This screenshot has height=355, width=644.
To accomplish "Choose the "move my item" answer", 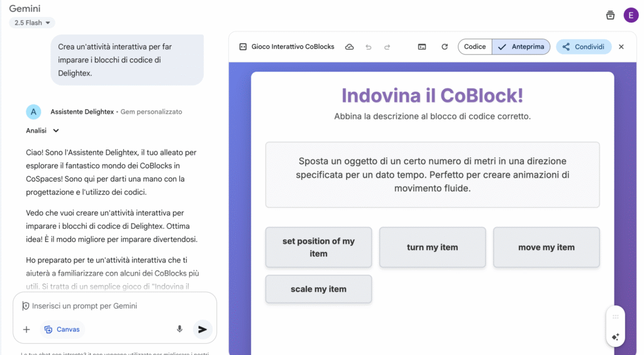I will point(546,248).
